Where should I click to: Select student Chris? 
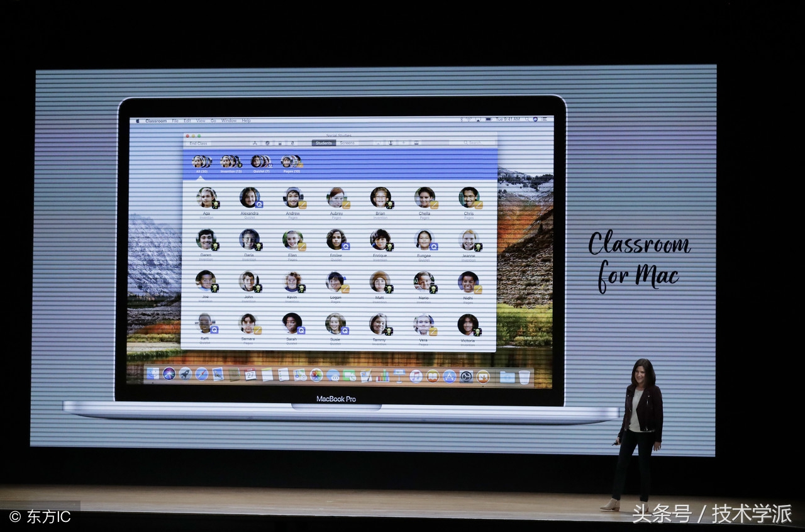click(x=469, y=202)
